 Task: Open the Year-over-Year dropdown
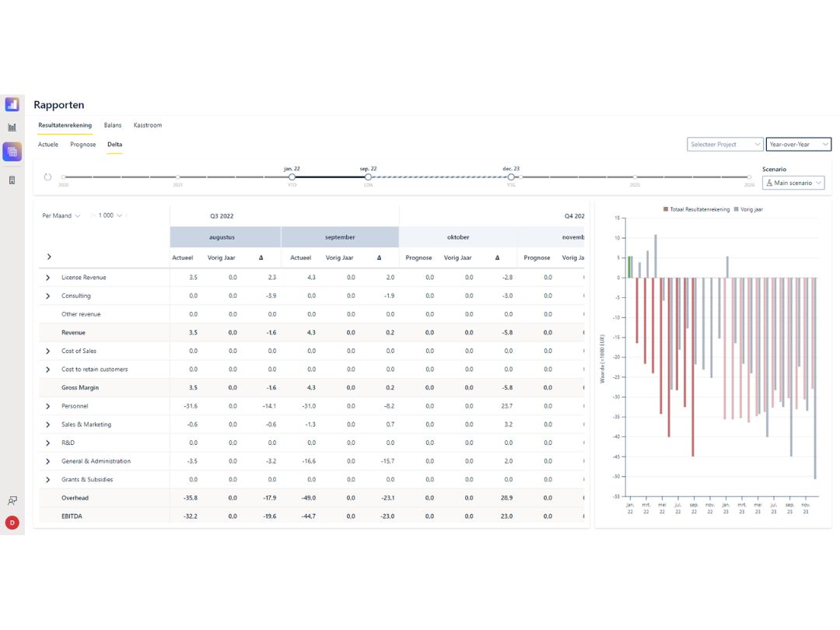(798, 144)
